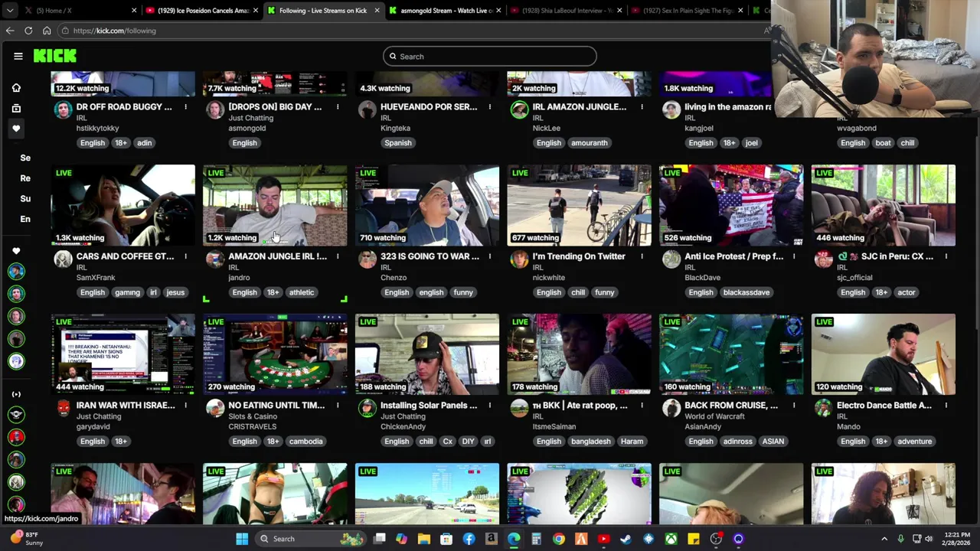
Task: Go to Home via sidebar house icon
Action: tap(16, 87)
